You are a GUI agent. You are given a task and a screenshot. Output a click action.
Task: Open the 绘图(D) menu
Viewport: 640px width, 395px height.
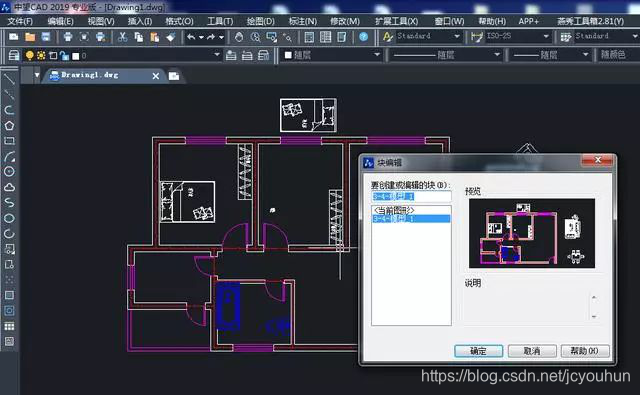(260, 21)
